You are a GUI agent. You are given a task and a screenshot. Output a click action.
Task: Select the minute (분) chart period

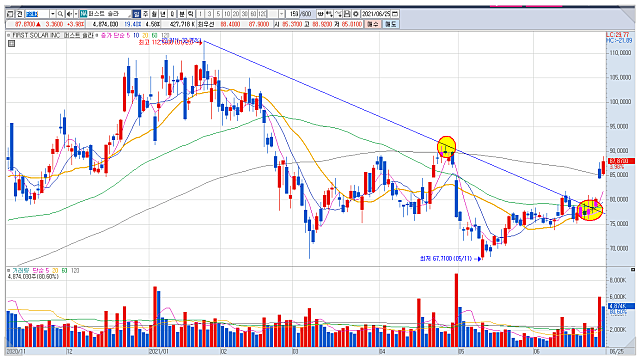point(182,14)
